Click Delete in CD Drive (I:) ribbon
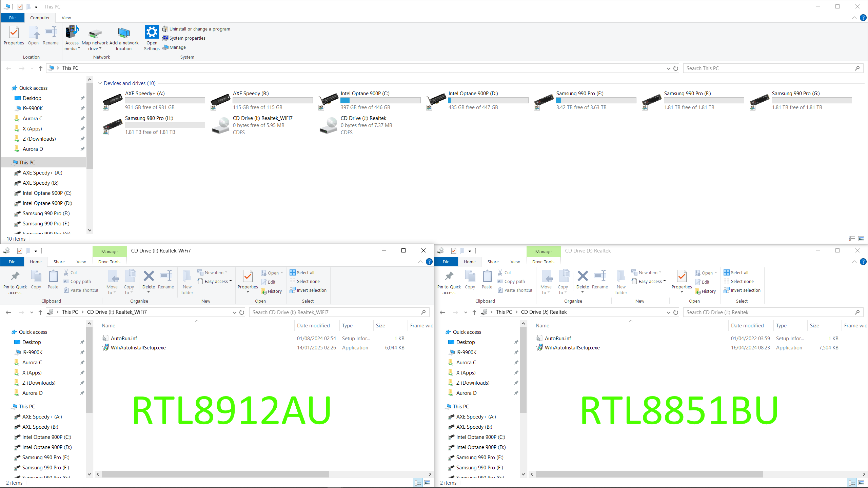 [149, 282]
